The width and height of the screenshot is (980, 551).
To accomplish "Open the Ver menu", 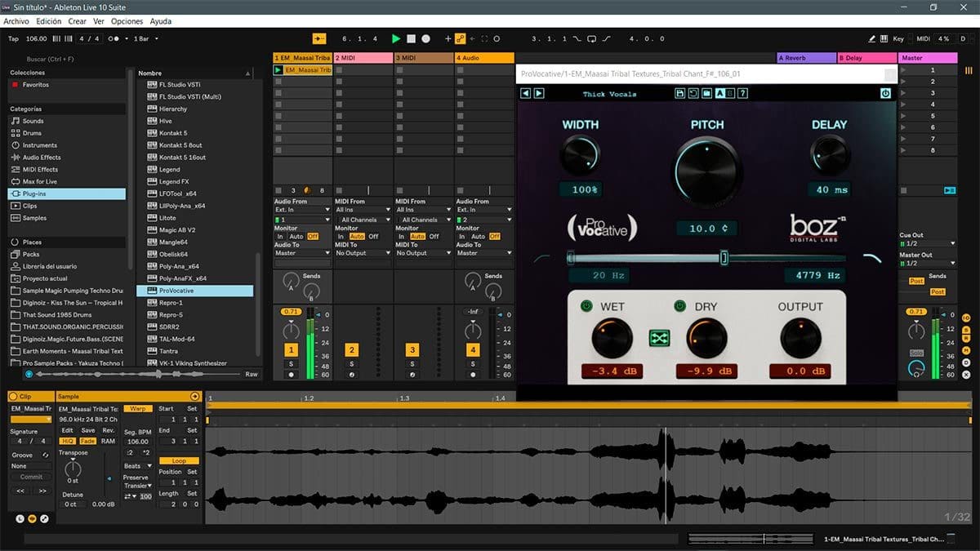I will coord(99,21).
